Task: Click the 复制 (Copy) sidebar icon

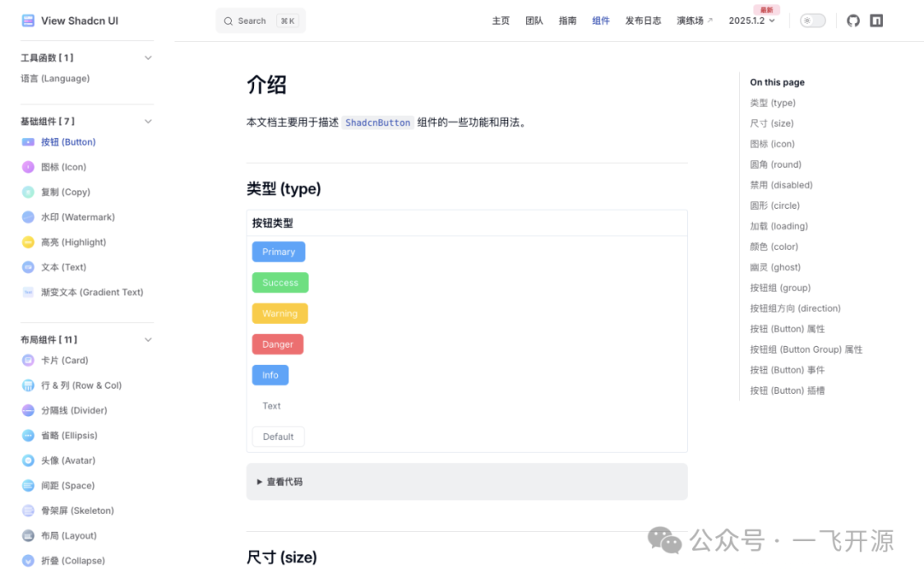Action: pos(27,192)
